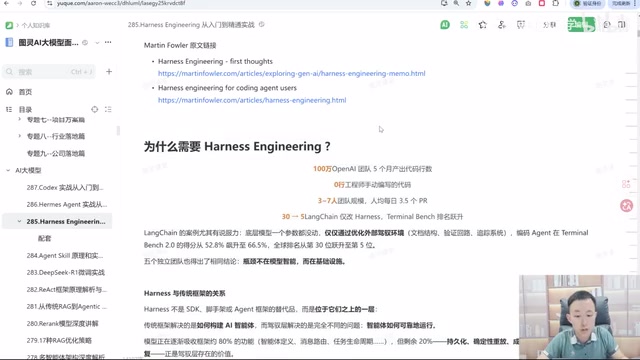
Task: Focus the sidebar search field
Action: click(49, 72)
